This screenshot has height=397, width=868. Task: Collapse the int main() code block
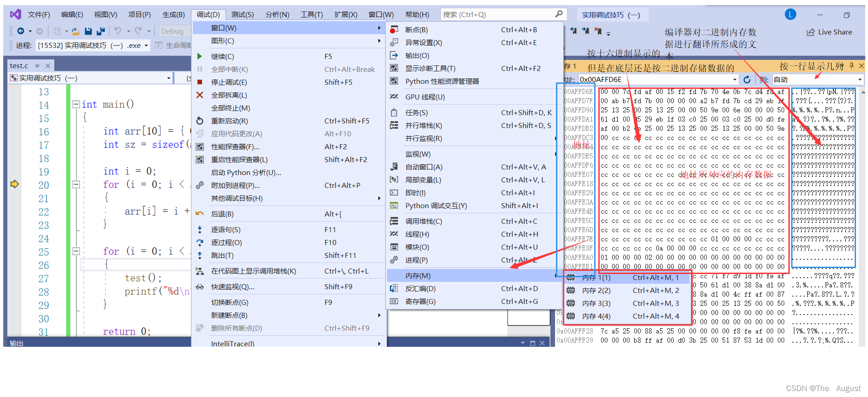76,105
